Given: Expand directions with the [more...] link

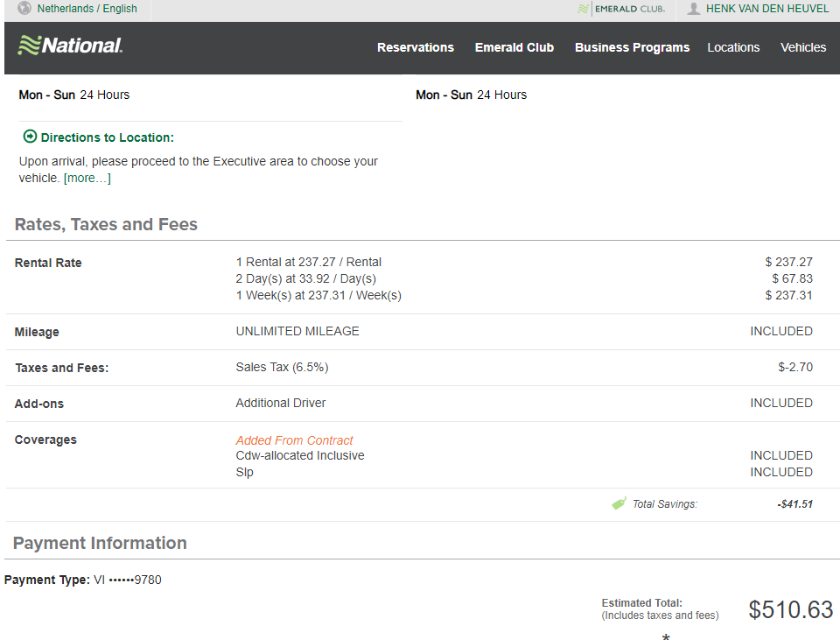Looking at the screenshot, I should click(87, 178).
